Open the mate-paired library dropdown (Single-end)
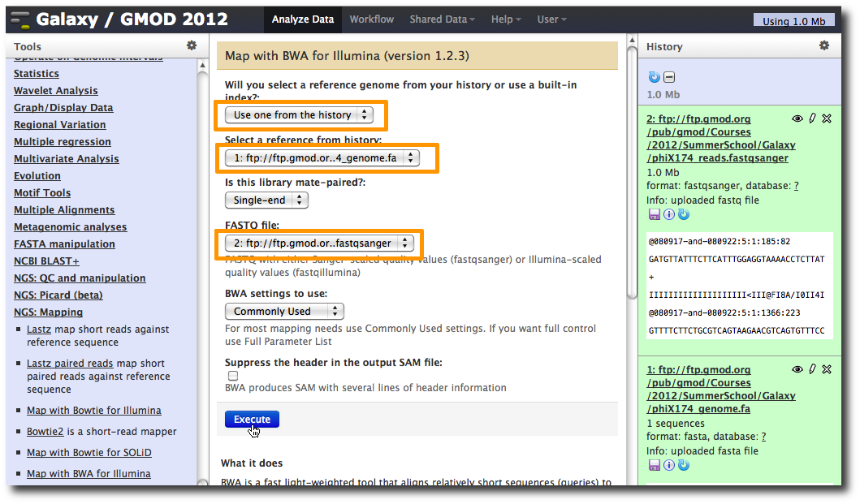This screenshot has height=504, width=860. click(x=266, y=200)
